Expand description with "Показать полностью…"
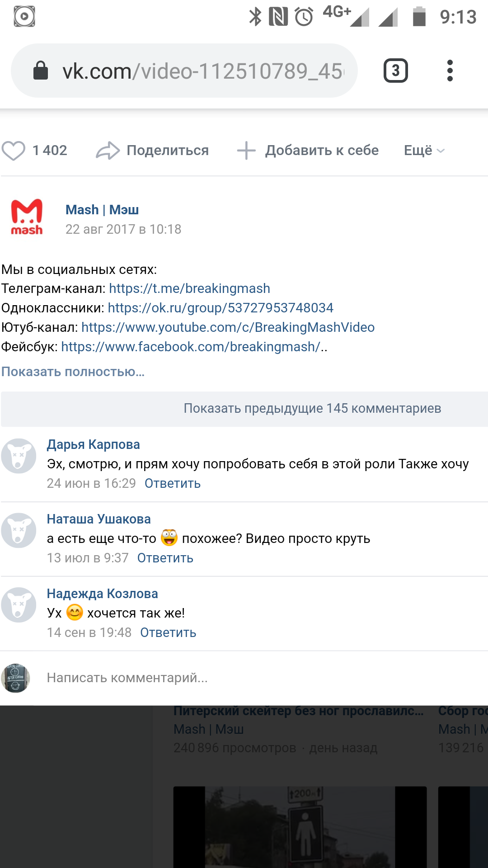Screen dimensions: 488x868 tap(73, 372)
